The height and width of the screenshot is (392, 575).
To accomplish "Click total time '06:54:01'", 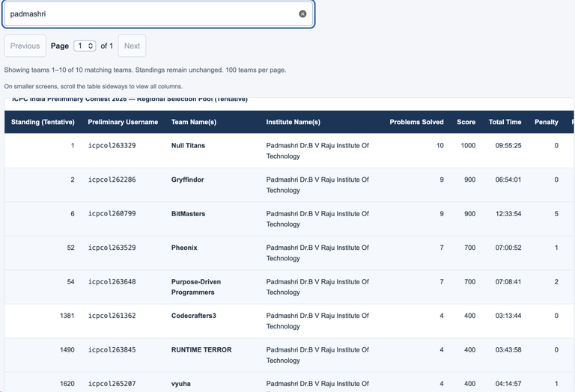I will tap(508, 180).
